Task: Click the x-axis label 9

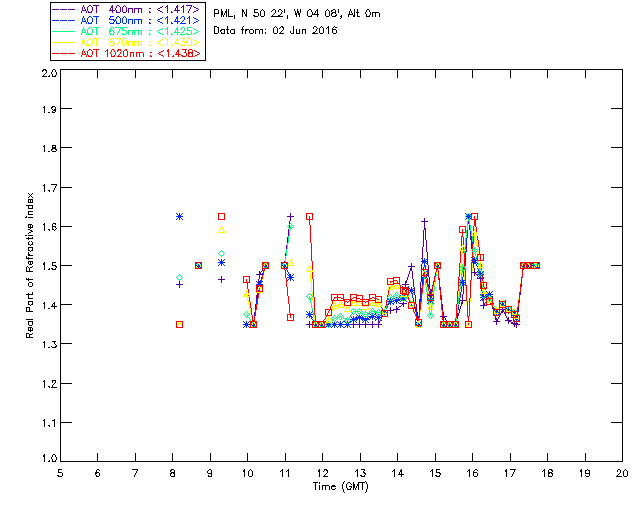Action: [x=210, y=473]
